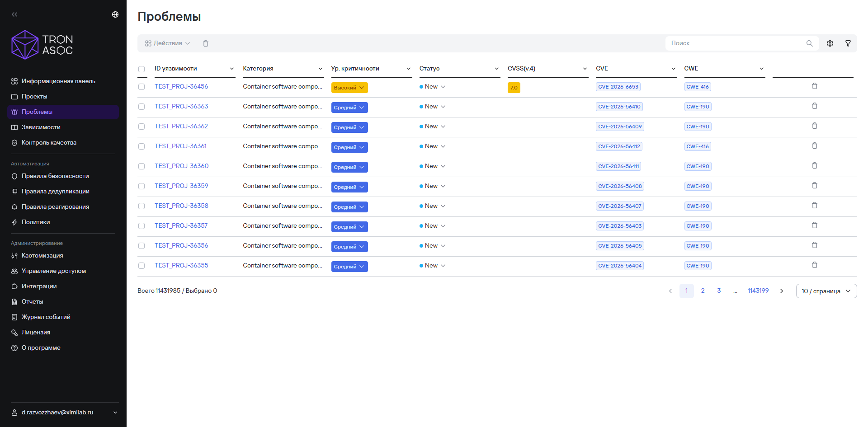Viewport: 868px width, 427px height.
Task: Open the TEST_PROJ-36361 vulnerability link
Action: [180, 146]
